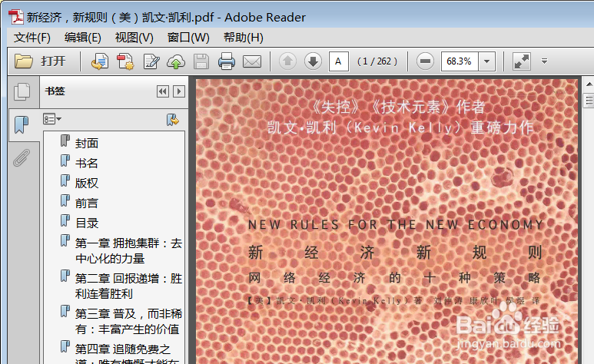Select the 前言 bookmark

(87, 204)
